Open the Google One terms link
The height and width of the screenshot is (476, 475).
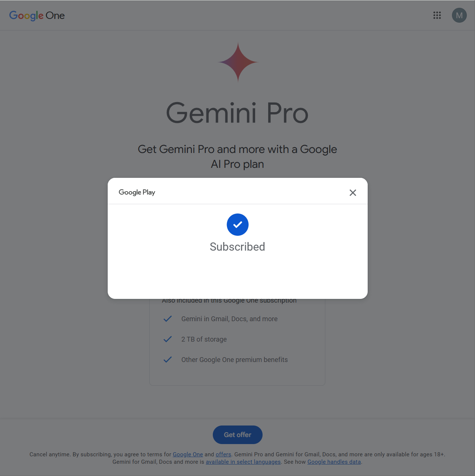tap(188, 454)
